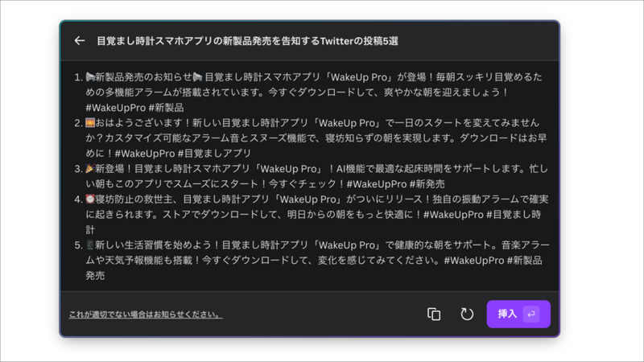This screenshot has height=362, width=644.
Task: Regenerate the results with the refresh icon
Action: [467, 314]
